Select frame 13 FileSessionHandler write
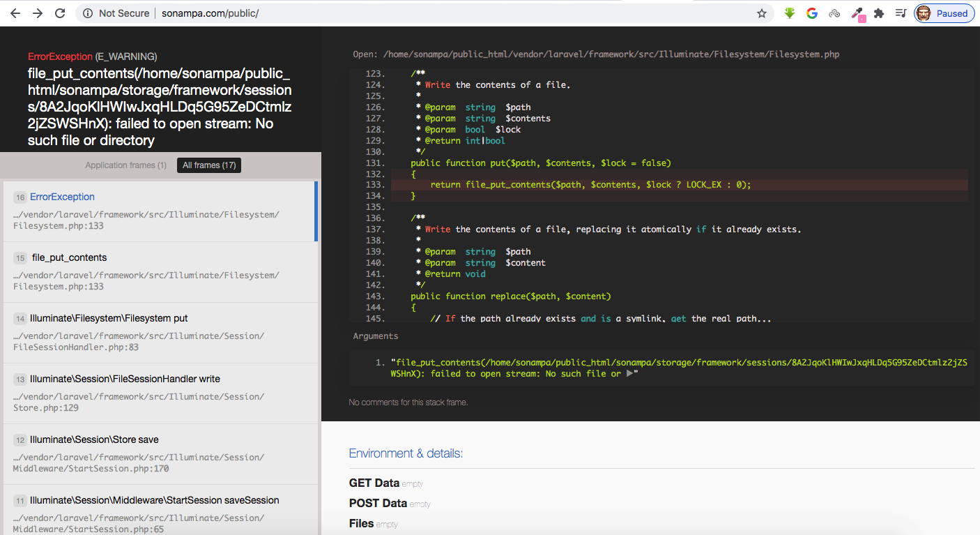 coord(159,393)
